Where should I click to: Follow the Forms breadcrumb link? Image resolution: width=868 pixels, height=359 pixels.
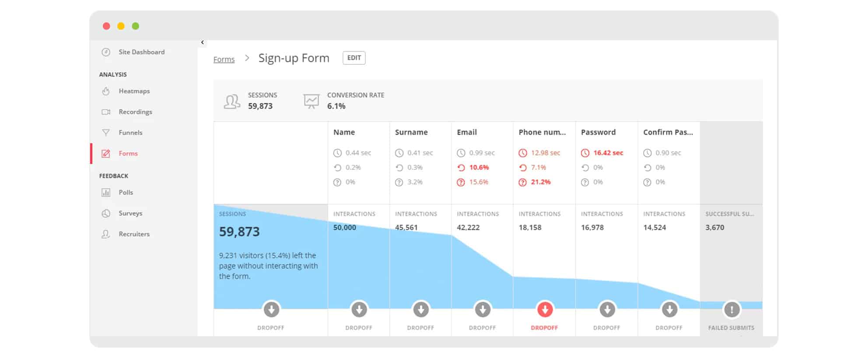coord(224,60)
